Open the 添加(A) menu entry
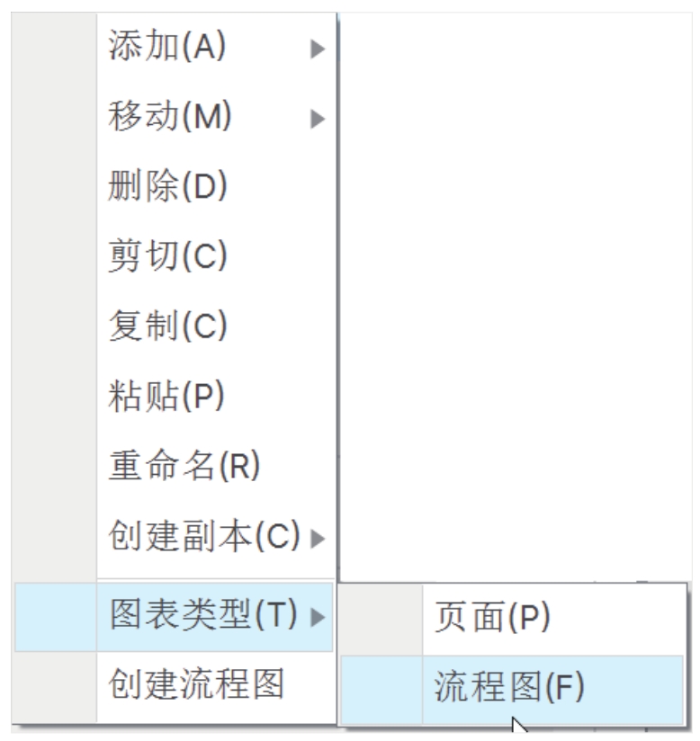The width and height of the screenshot is (700, 741). click(x=166, y=46)
